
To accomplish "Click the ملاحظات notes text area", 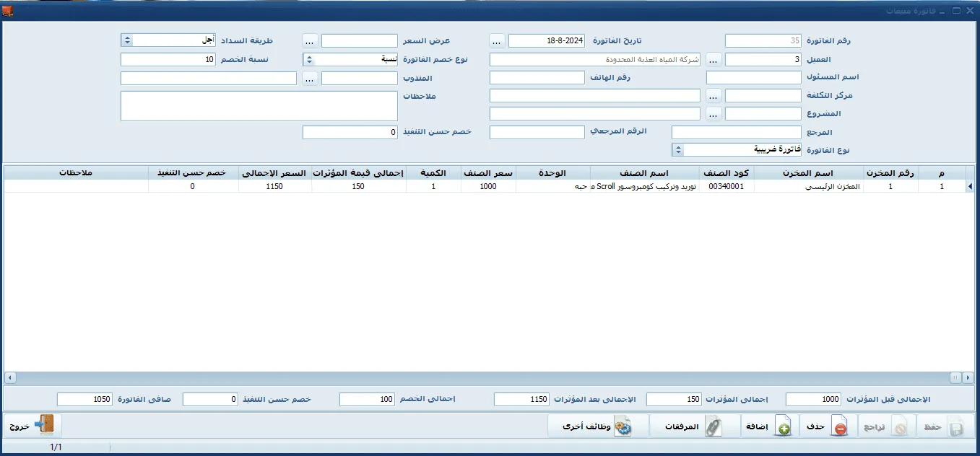I will (259, 106).
